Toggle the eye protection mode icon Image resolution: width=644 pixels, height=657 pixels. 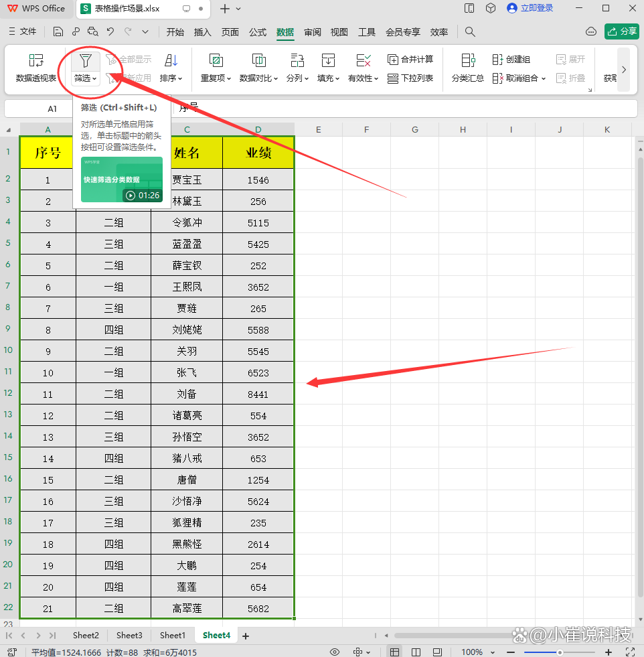click(335, 652)
